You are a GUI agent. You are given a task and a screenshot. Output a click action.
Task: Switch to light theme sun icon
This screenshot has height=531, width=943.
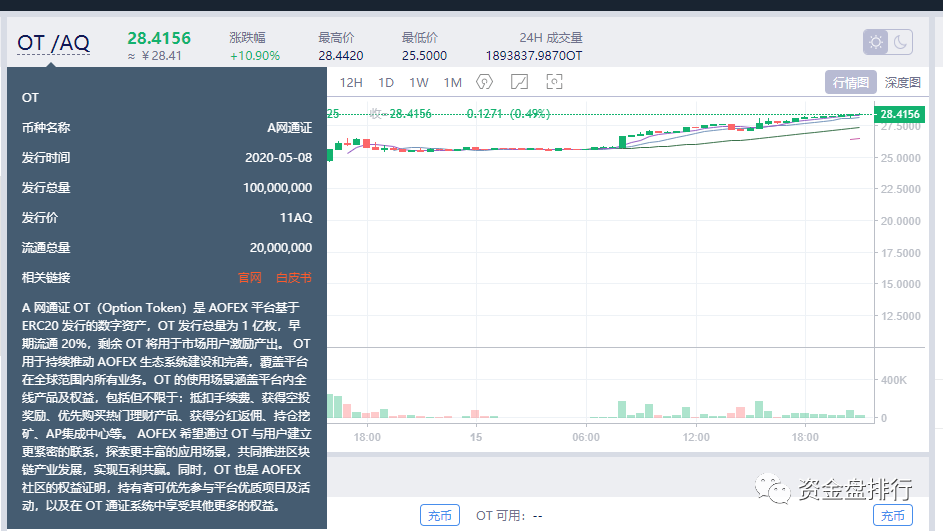click(x=876, y=42)
